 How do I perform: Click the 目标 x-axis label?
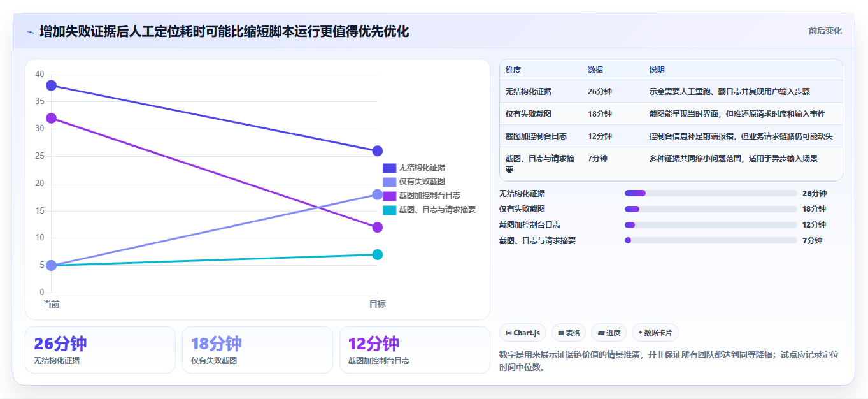(x=377, y=304)
